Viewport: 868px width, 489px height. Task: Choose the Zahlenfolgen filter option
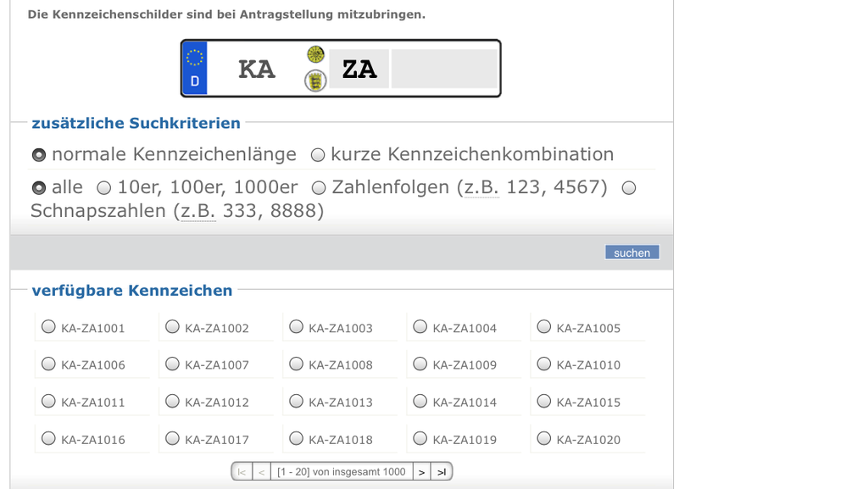point(319,188)
